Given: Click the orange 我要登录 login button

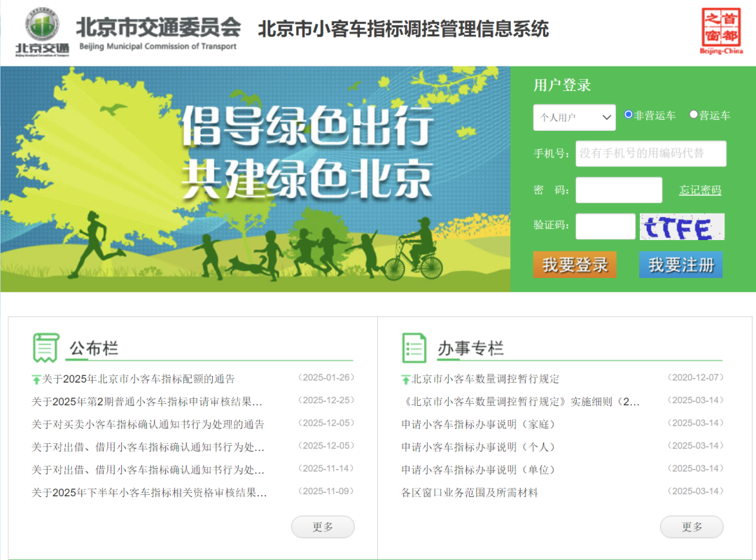Looking at the screenshot, I should coord(575,265).
